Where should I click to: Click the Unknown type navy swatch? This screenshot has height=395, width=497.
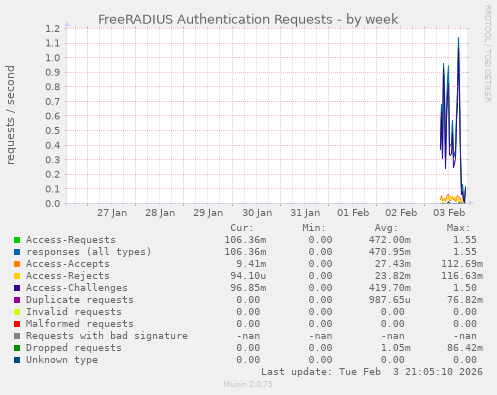17,360
